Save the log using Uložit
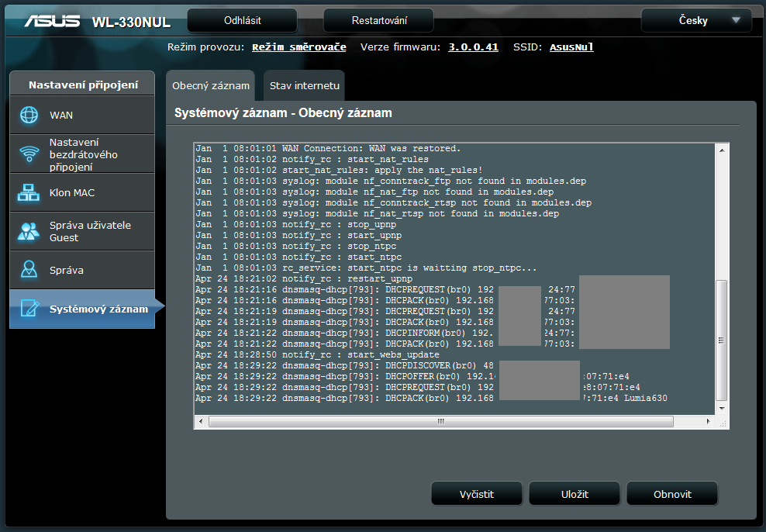The width and height of the screenshot is (766, 532). pyautogui.click(x=574, y=494)
